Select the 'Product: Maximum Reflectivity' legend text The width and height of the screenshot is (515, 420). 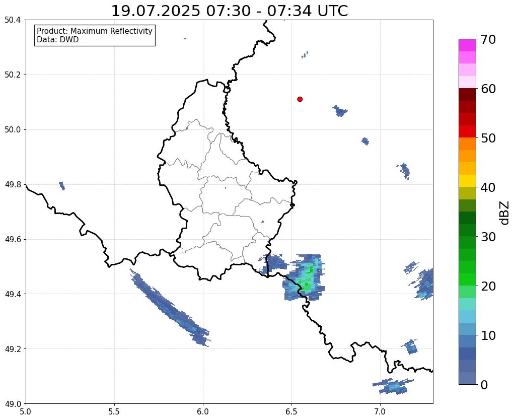click(95, 31)
